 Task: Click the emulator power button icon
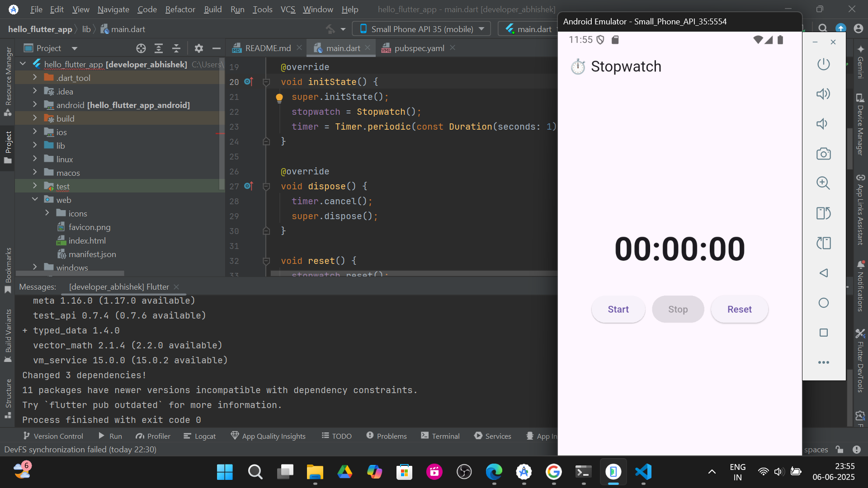(x=823, y=64)
